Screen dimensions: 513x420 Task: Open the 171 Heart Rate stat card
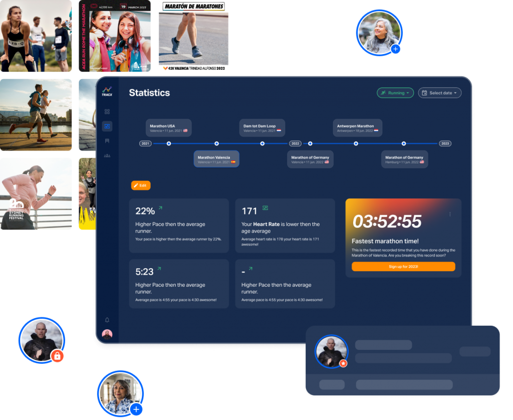[x=285, y=226]
